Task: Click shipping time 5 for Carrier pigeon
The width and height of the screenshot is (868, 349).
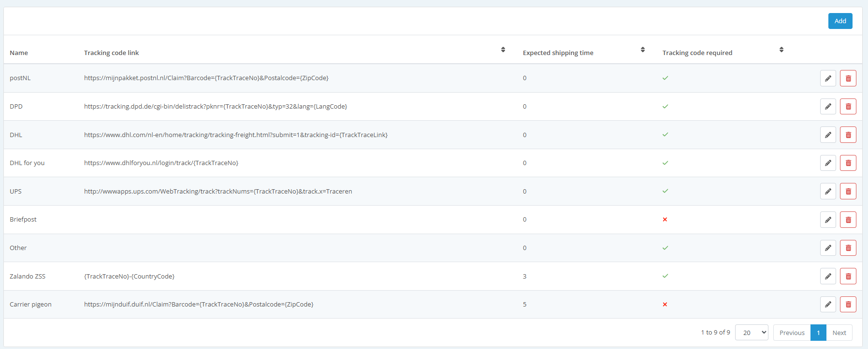Action: pos(524,305)
